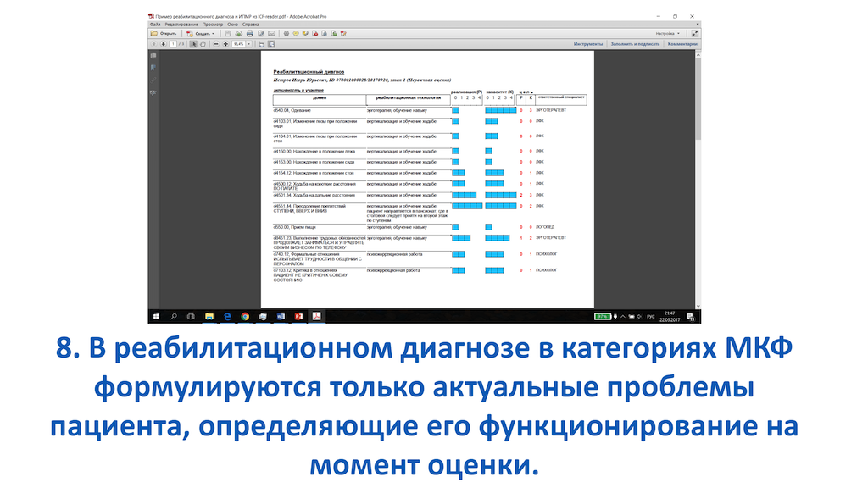Click the gear settings toolbar icon
The width and height of the screenshot is (868, 488).
pyautogui.click(x=287, y=34)
